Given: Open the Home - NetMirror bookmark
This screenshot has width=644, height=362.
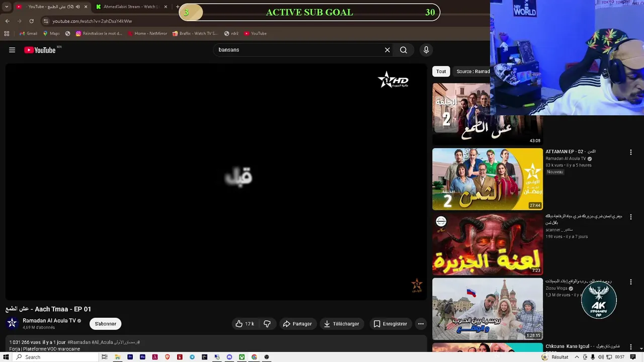Looking at the screenshot, I should pos(147,34).
